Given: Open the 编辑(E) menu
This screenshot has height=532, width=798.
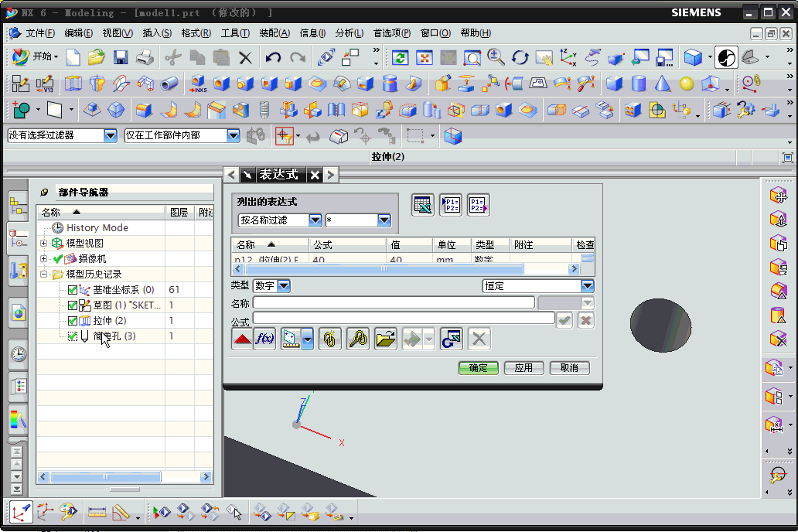Looking at the screenshot, I should pyautogui.click(x=78, y=33).
